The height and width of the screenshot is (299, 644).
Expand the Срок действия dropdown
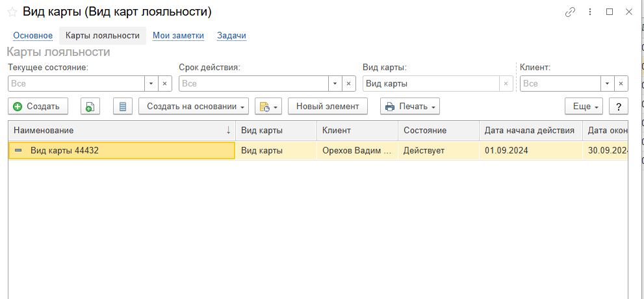(x=335, y=83)
